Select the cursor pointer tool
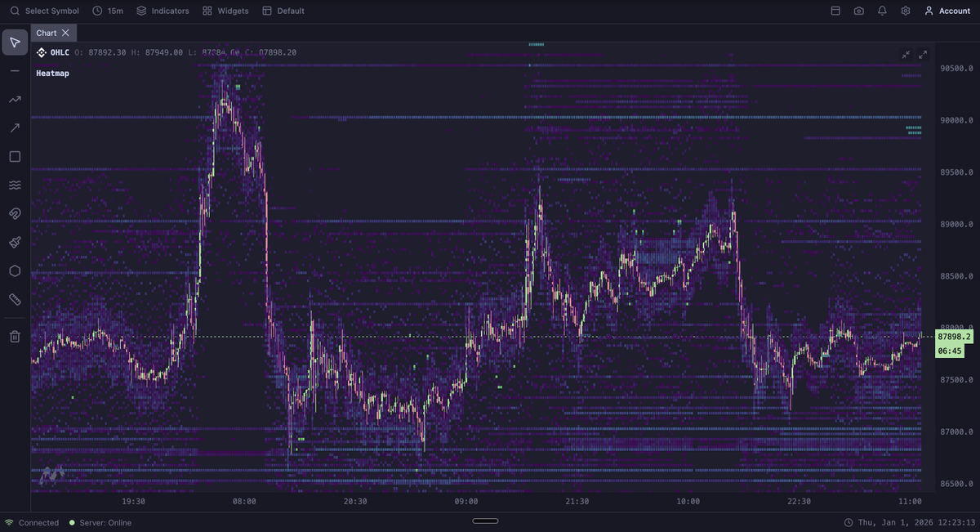 click(15, 42)
